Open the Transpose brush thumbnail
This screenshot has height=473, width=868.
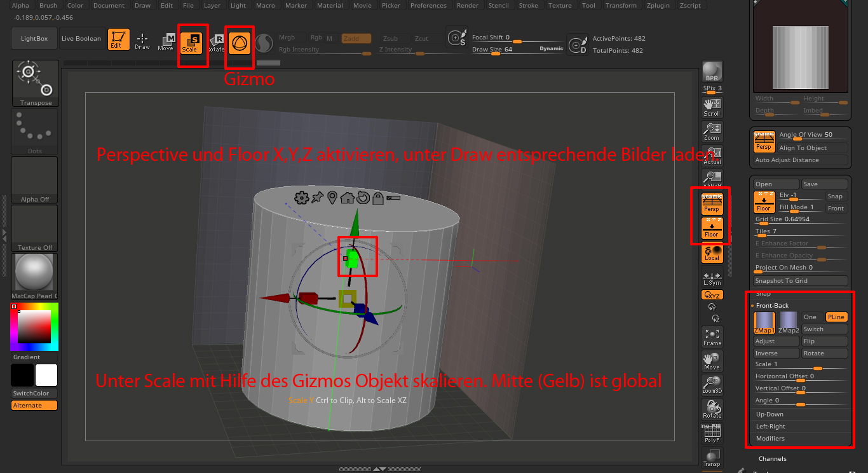click(36, 83)
